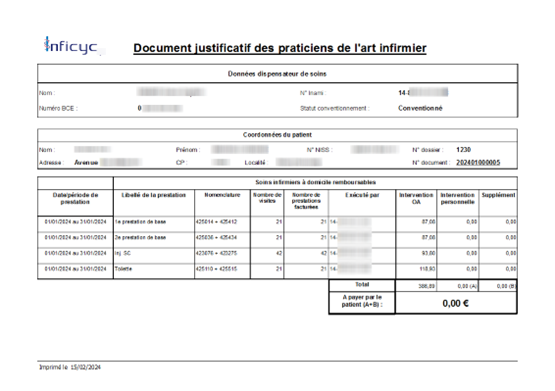The height and width of the screenshot is (391, 555).
Task: Click Intervention OA amount for '1e prestation de base'
Action: point(428,222)
